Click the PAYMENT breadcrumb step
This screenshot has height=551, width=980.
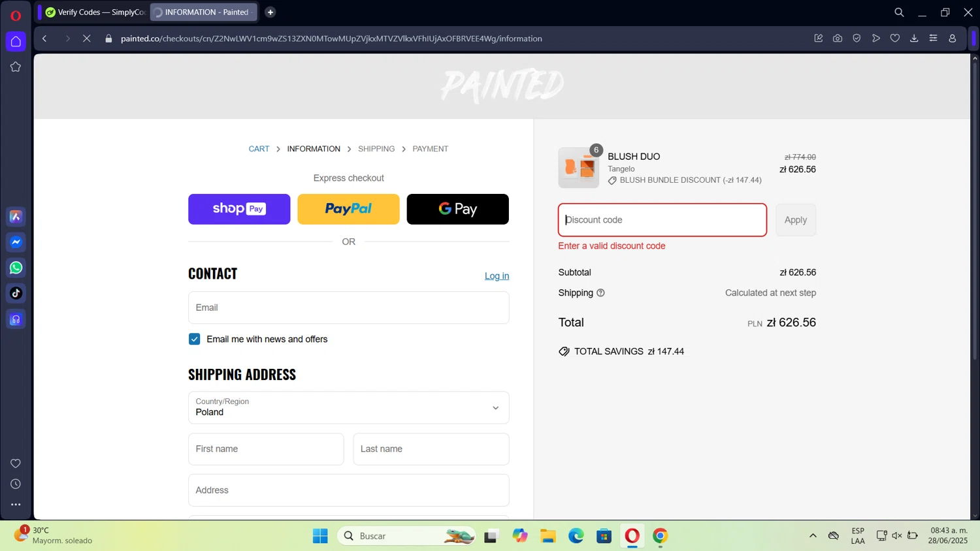(431, 149)
